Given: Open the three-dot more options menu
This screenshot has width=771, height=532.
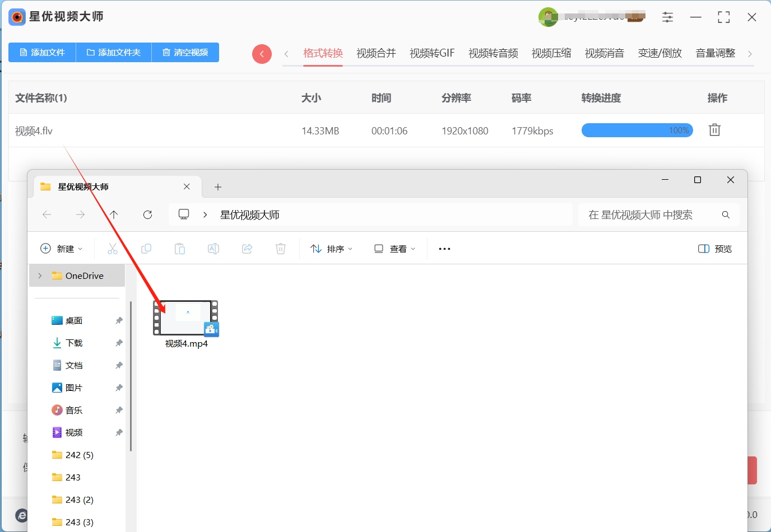Looking at the screenshot, I should [445, 249].
